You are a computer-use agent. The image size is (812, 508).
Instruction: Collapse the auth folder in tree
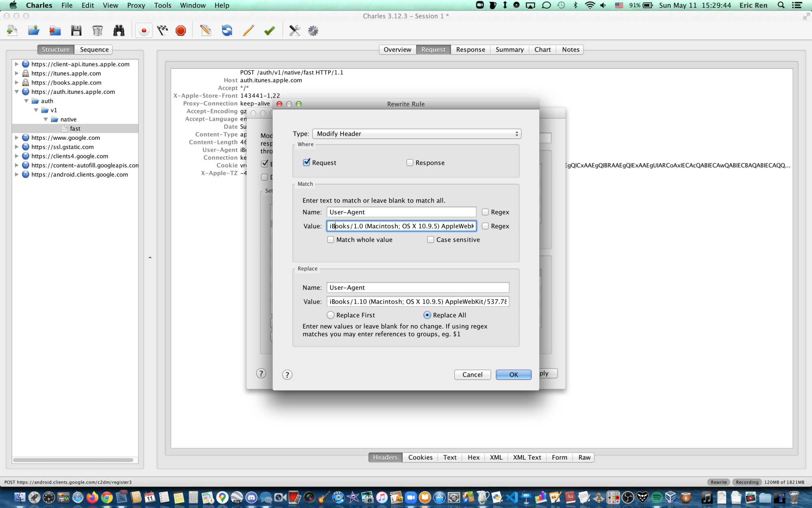point(26,101)
